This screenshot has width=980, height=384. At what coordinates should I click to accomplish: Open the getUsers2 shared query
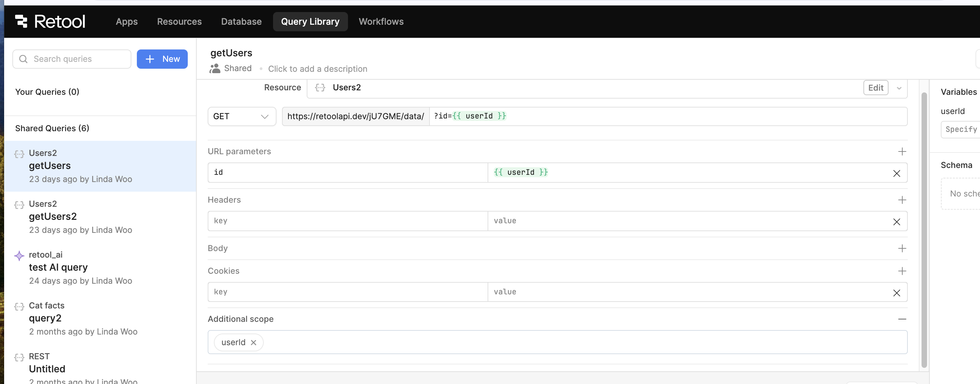(100, 217)
